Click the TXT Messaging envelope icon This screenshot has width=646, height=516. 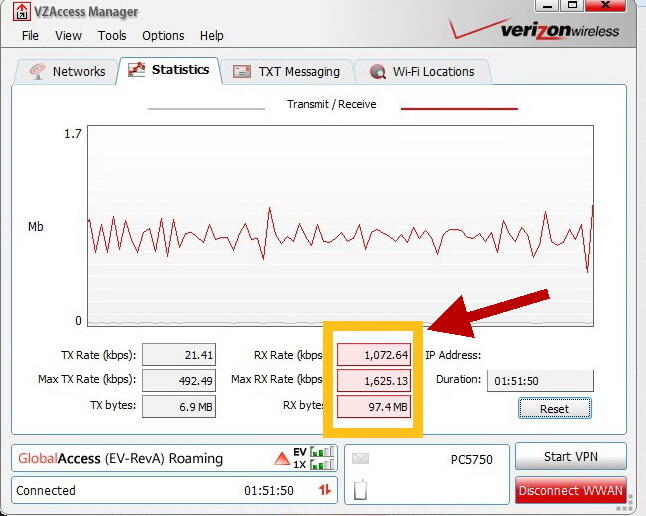pyautogui.click(x=242, y=71)
